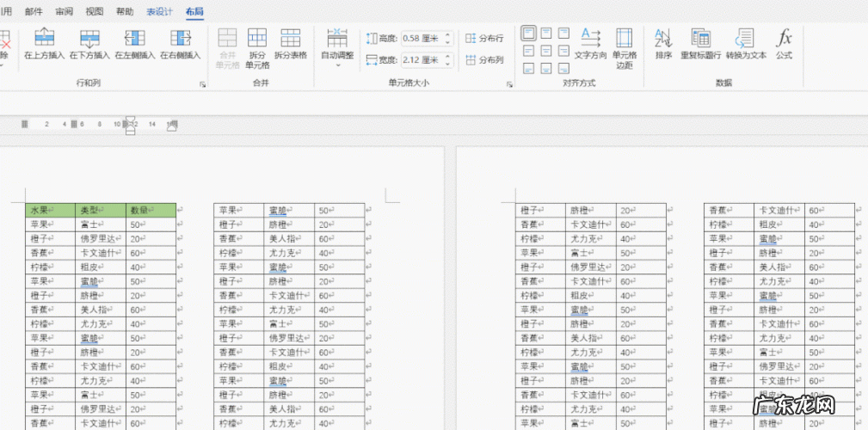Click 拆分表格 (Split Table) icon

(x=291, y=39)
